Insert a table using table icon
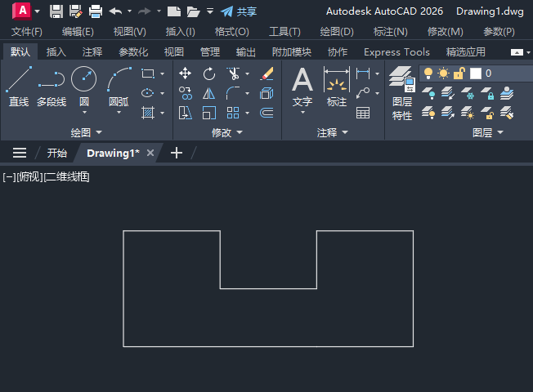 pos(363,113)
